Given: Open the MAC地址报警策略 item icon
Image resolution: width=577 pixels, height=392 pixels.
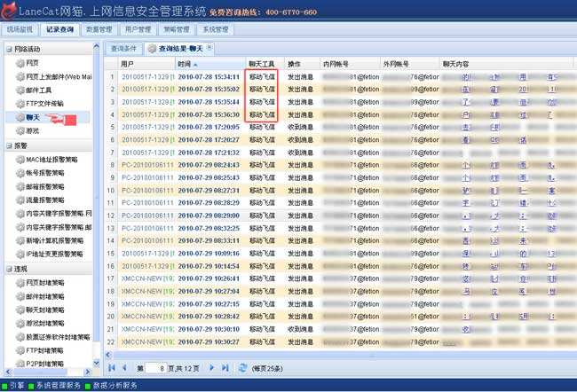Looking at the screenshot, I should click(x=20, y=160).
